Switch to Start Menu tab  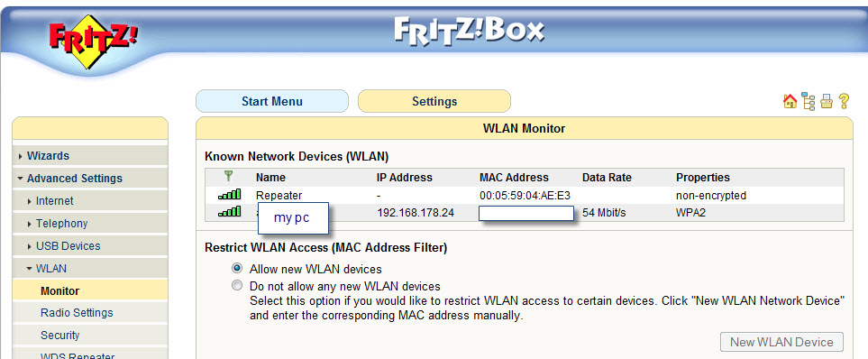click(272, 101)
